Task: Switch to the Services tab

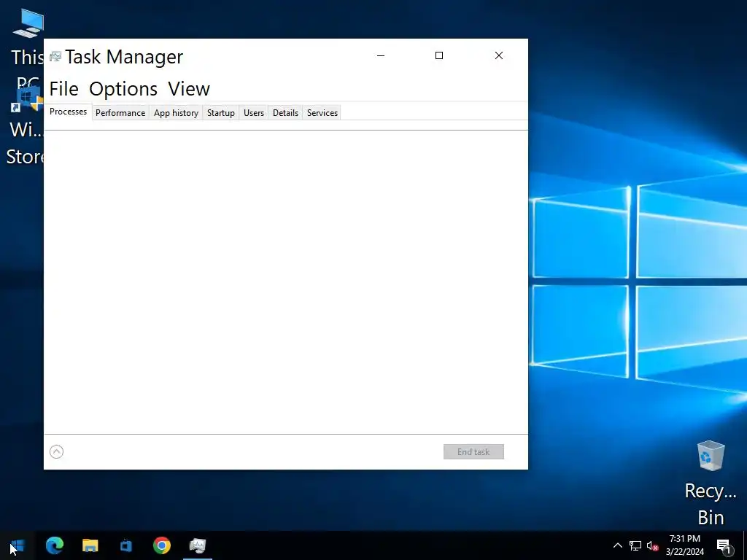Action: point(322,113)
